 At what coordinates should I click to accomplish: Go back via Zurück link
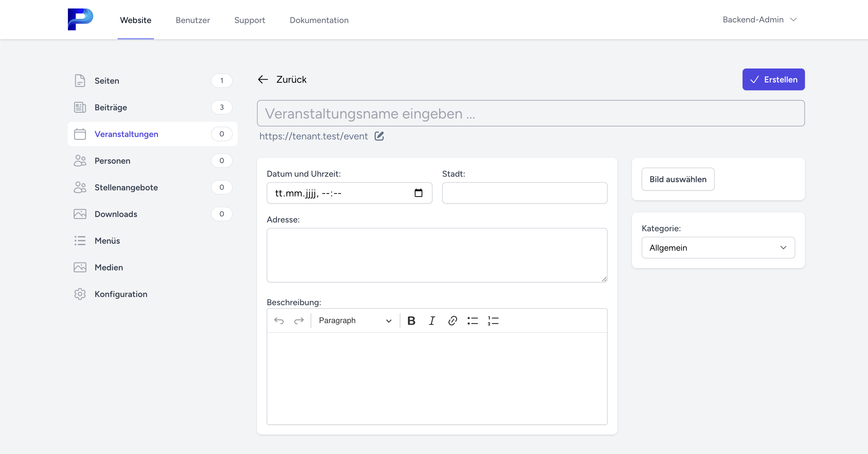point(282,79)
